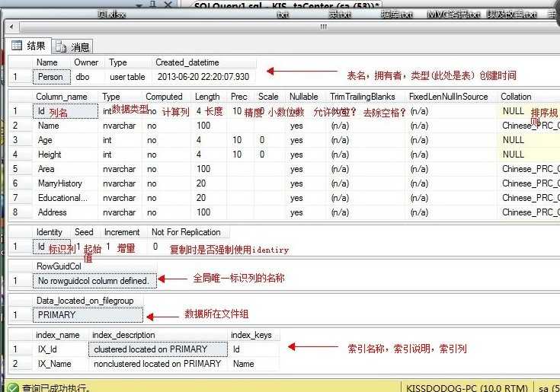Click the created datetime 2013-06-20 22:20:07.930 cell

tap(203, 77)
